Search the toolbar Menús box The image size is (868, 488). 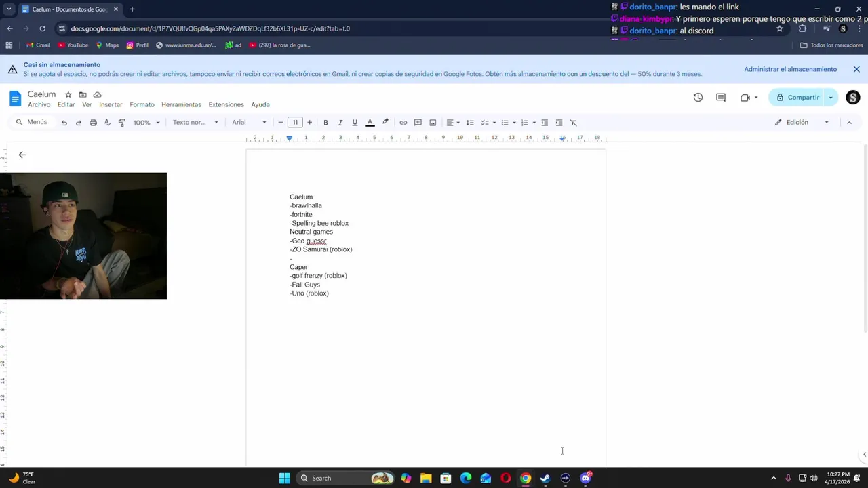pyautogui.click(x=32, y=123)
